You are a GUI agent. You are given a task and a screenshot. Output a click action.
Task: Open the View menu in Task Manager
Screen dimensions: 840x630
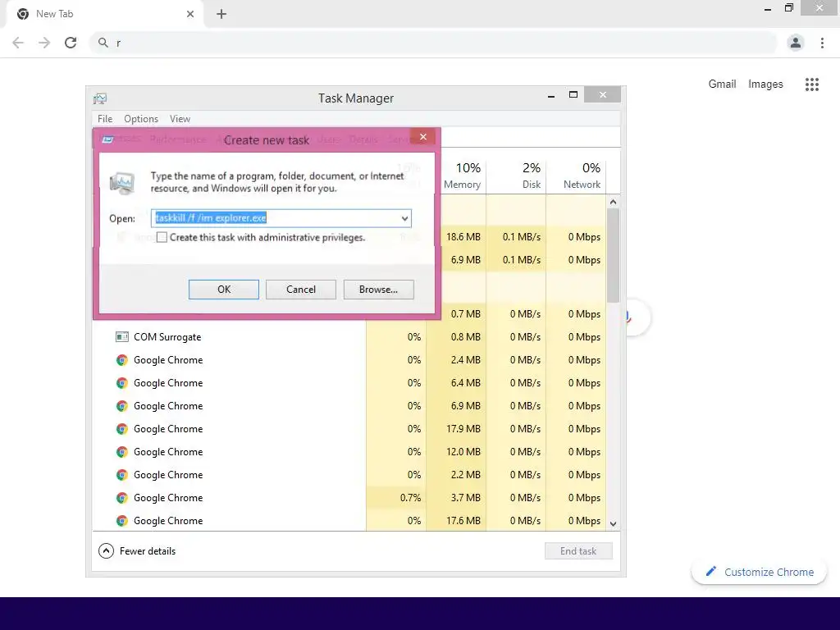pyautogui.click(x=180, y=119)
